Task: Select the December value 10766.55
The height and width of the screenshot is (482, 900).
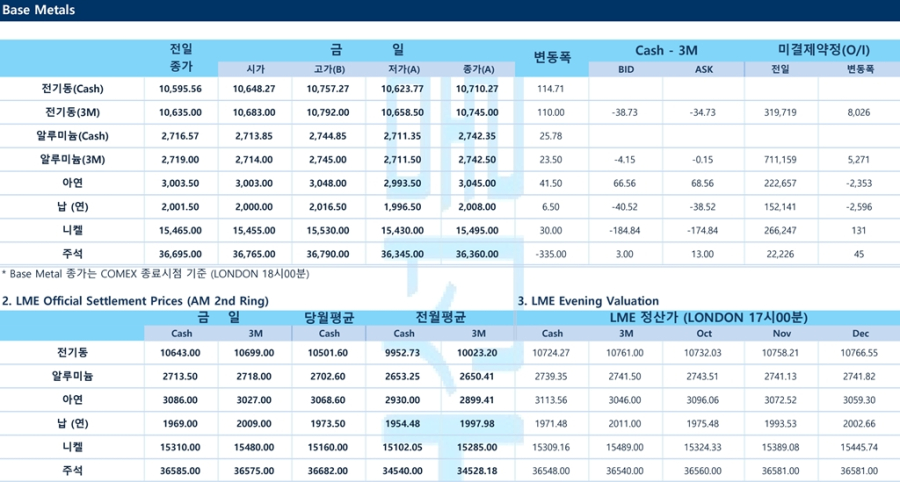Action: (859, 353)
